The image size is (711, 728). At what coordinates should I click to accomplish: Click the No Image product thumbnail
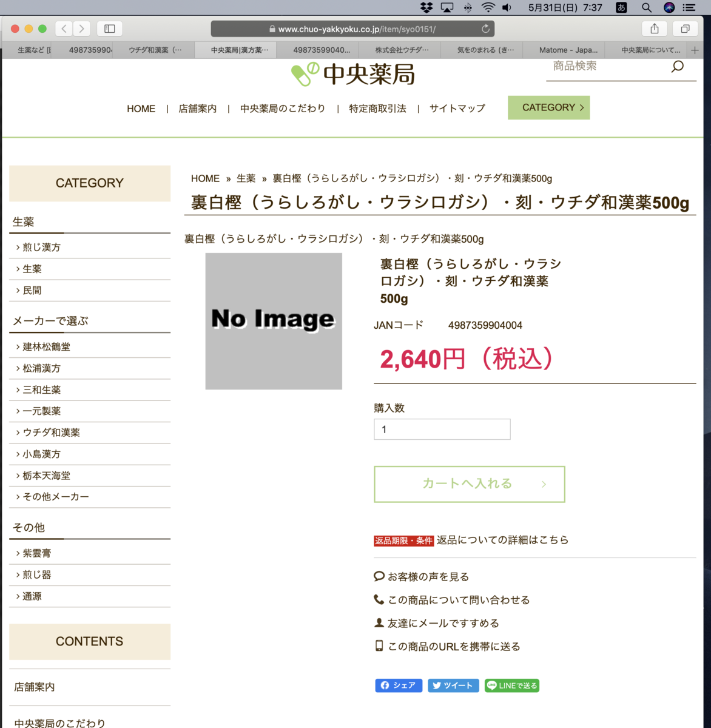coord(274,321)
